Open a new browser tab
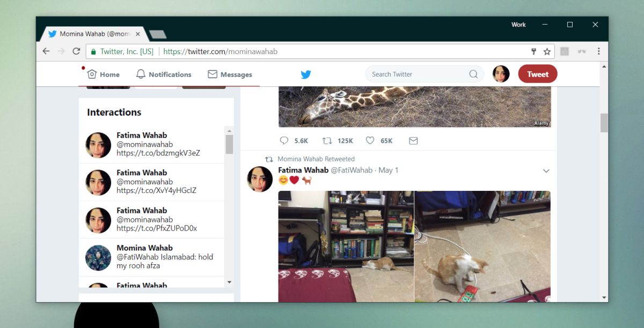 click(158, 34)
